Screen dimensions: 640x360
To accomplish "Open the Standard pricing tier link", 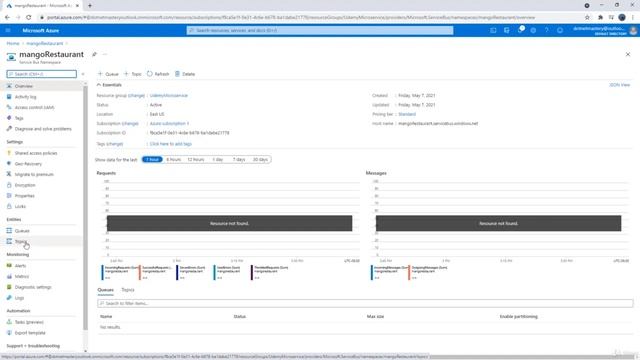I will pyautogui.click(x=407, y=114).
